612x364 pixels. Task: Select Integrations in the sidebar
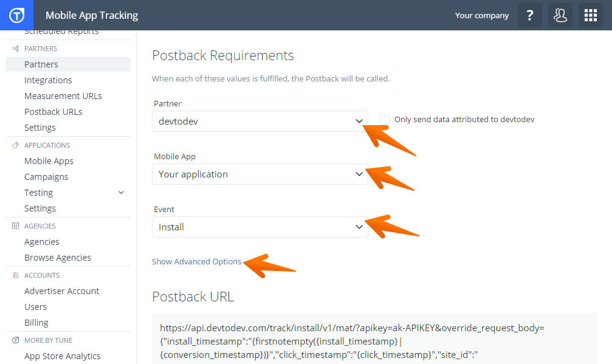[48, 80]
